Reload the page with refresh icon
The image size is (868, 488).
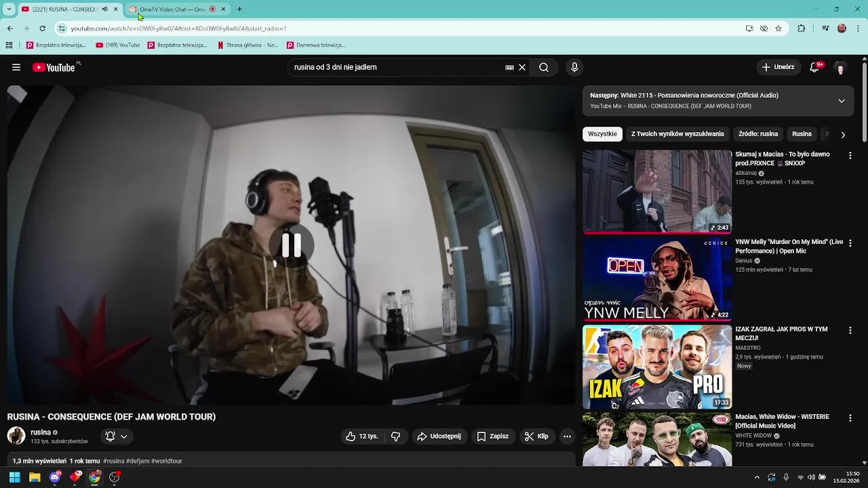pos(42,28)
